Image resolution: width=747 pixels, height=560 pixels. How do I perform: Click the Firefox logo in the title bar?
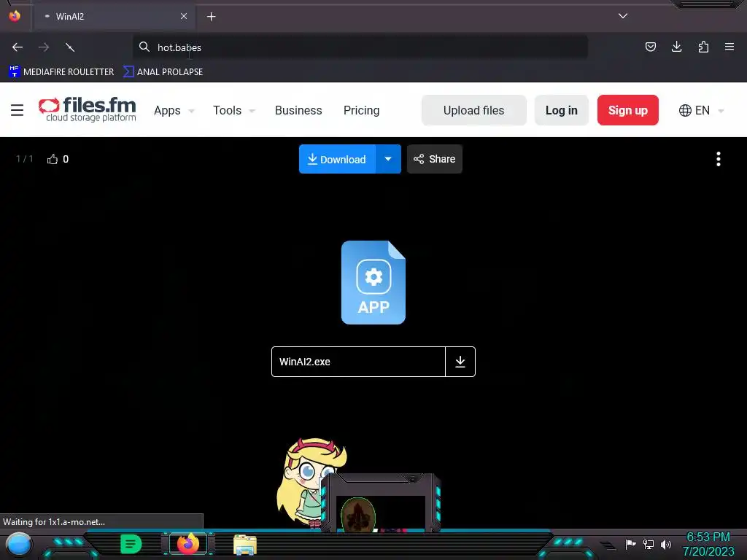[15, 16]
